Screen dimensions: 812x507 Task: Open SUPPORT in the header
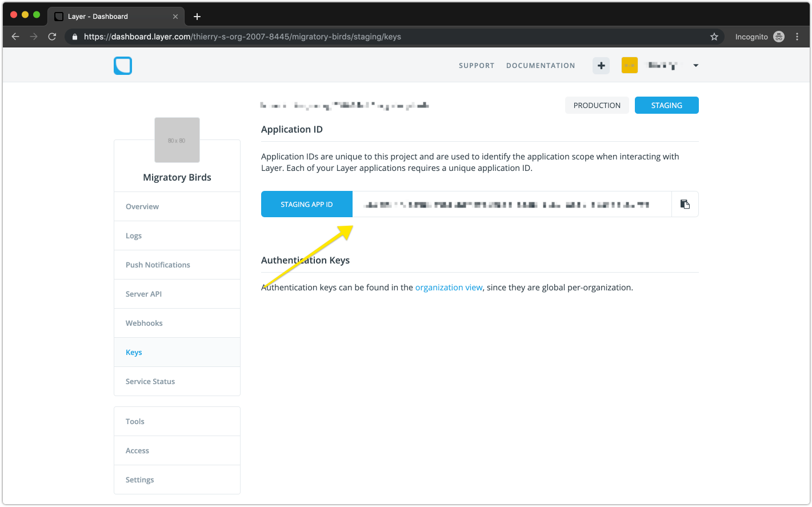coord(477,66)
